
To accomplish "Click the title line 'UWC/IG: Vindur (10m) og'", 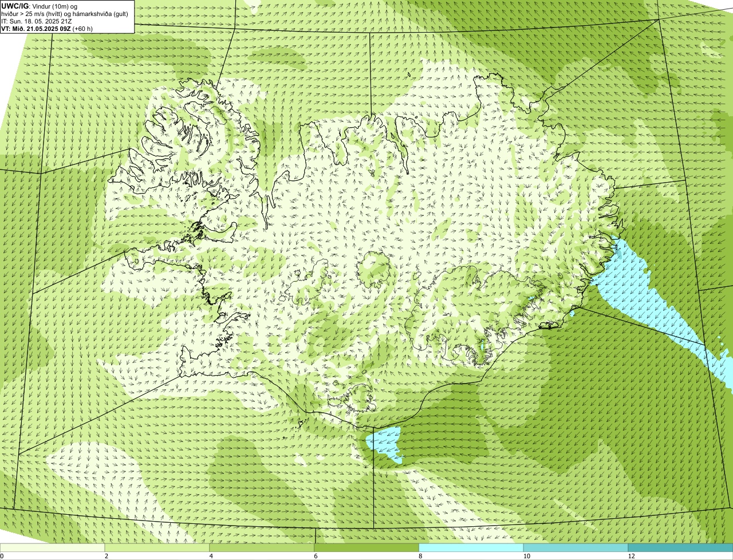I will [x=40, y=6].
